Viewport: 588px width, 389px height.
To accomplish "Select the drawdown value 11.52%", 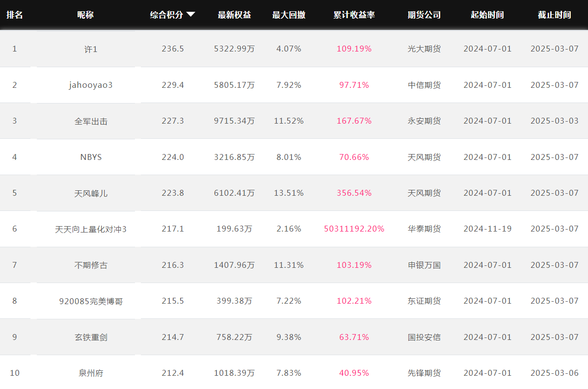I will 289,121.
